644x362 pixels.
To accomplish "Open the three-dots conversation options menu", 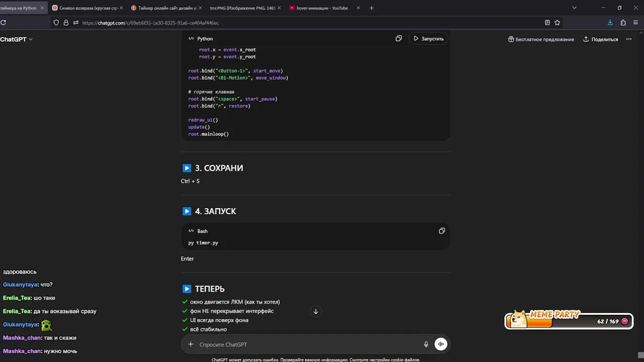I will (x=628, y=39).
